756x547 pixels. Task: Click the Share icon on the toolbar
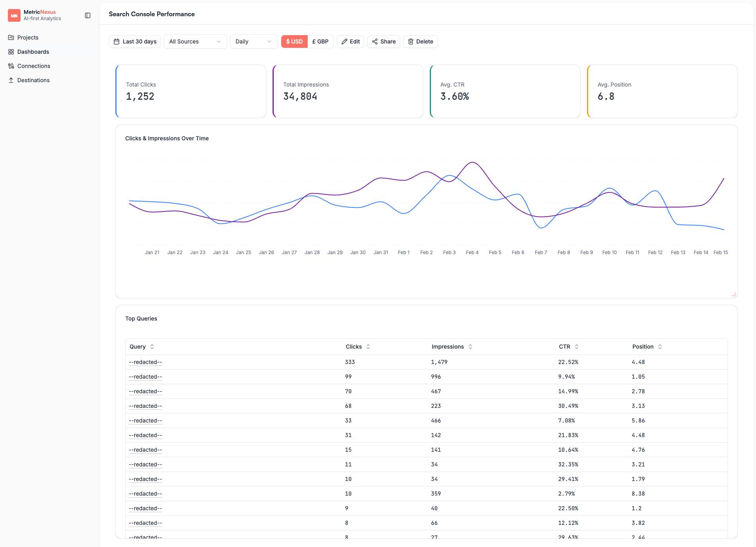pos(375,41)
